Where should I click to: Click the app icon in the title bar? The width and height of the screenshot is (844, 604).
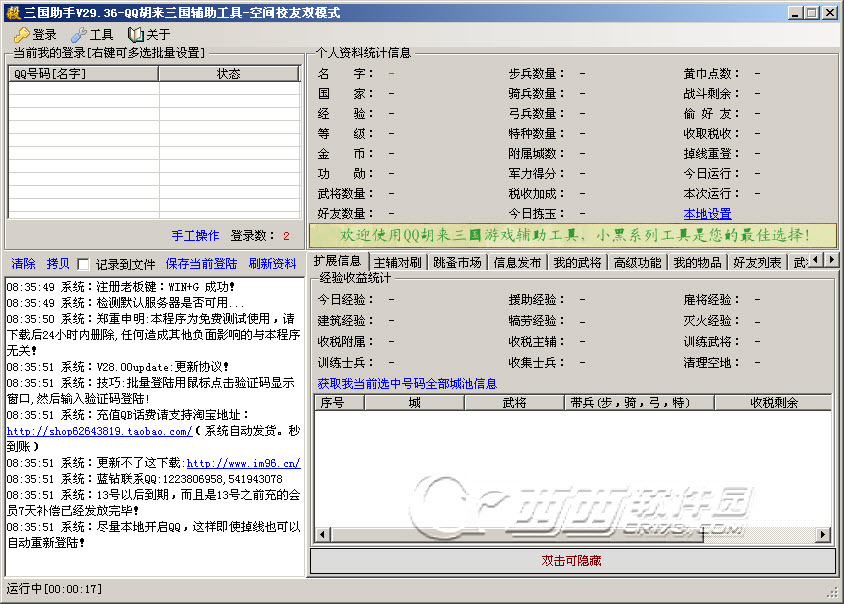pyautogui.click(x=12, y=12)
